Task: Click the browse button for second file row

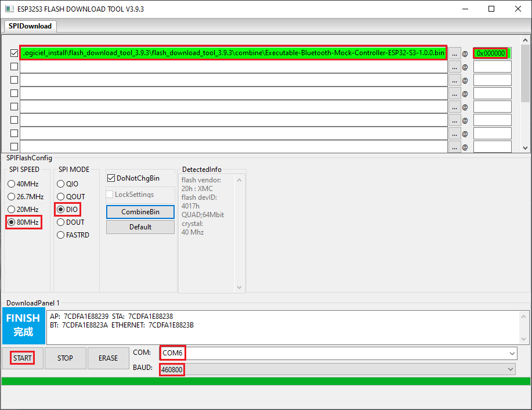Action: pos(454,67)
